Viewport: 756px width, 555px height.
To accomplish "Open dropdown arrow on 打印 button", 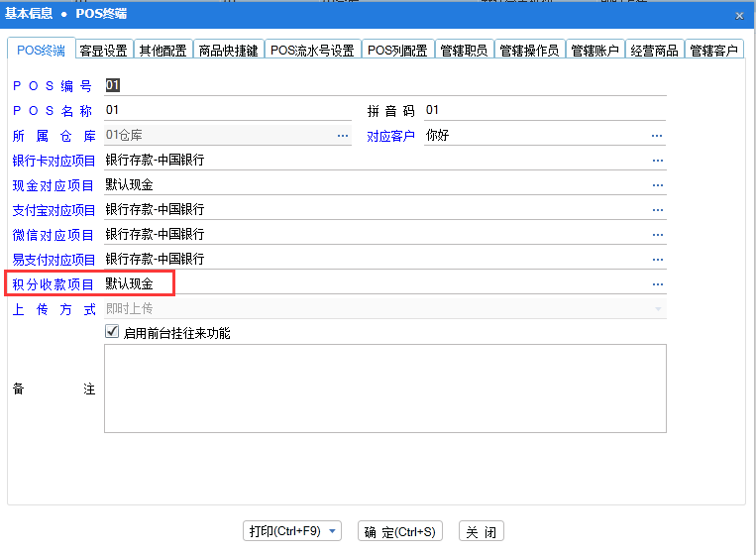I will tap(332, 532).
